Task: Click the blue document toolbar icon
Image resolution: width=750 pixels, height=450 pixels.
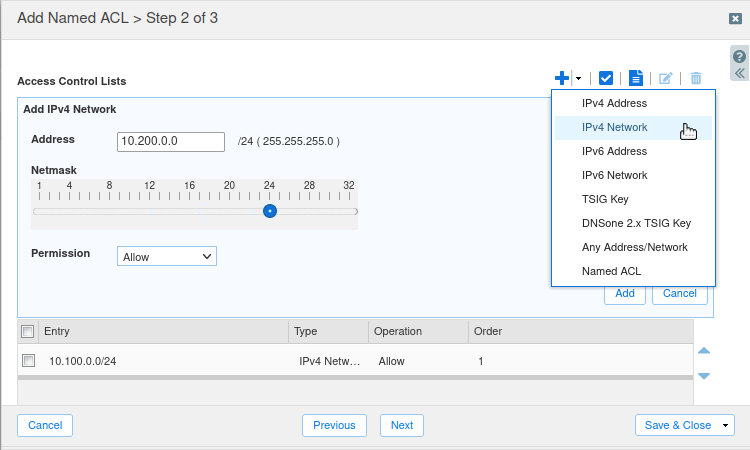Action: point(636,78)
